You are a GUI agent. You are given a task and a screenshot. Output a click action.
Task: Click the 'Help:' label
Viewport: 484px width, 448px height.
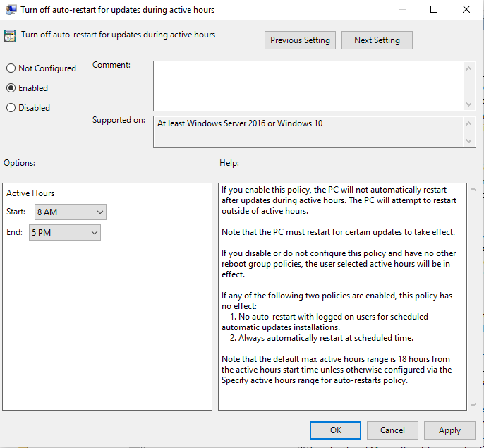tap(229, 163)
